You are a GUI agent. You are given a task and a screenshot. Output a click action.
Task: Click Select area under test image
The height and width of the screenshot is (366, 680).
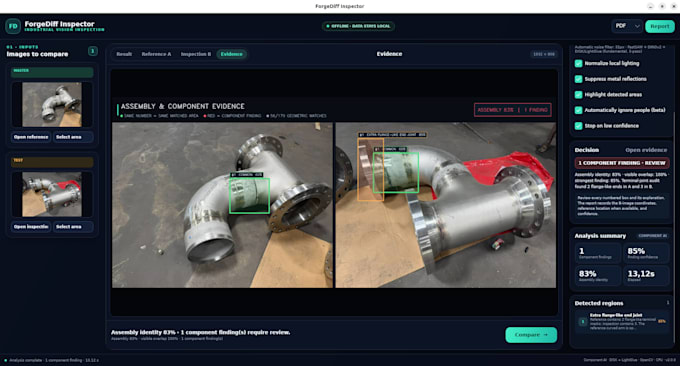click(73, 227)
